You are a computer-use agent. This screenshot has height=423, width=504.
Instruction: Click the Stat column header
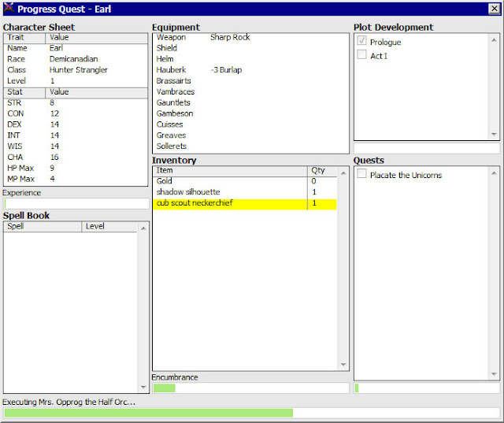(x=24, y=93)
